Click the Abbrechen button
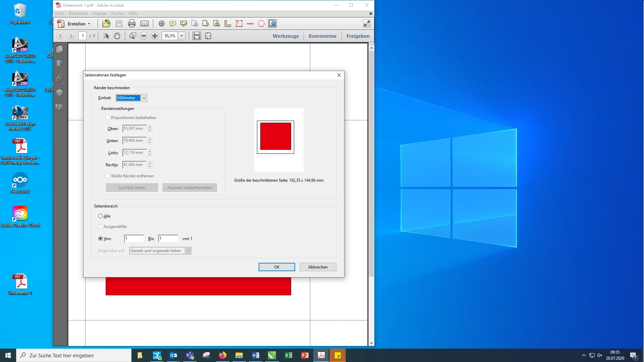 pyautogui.click(x=318, y=267)
